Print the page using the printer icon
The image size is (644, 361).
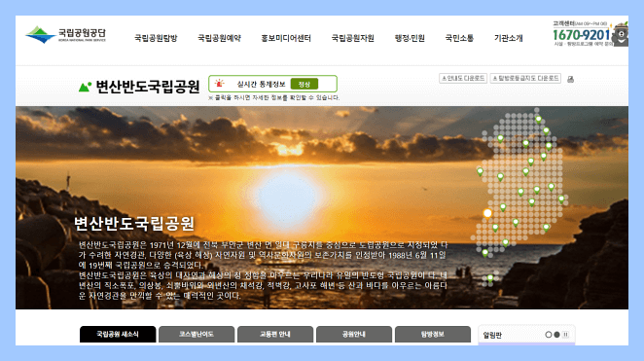[570, 79]
